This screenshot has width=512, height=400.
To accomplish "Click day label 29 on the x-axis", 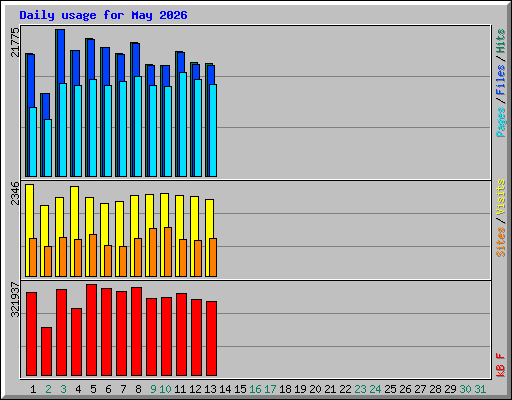I will (x=450, y=389).
